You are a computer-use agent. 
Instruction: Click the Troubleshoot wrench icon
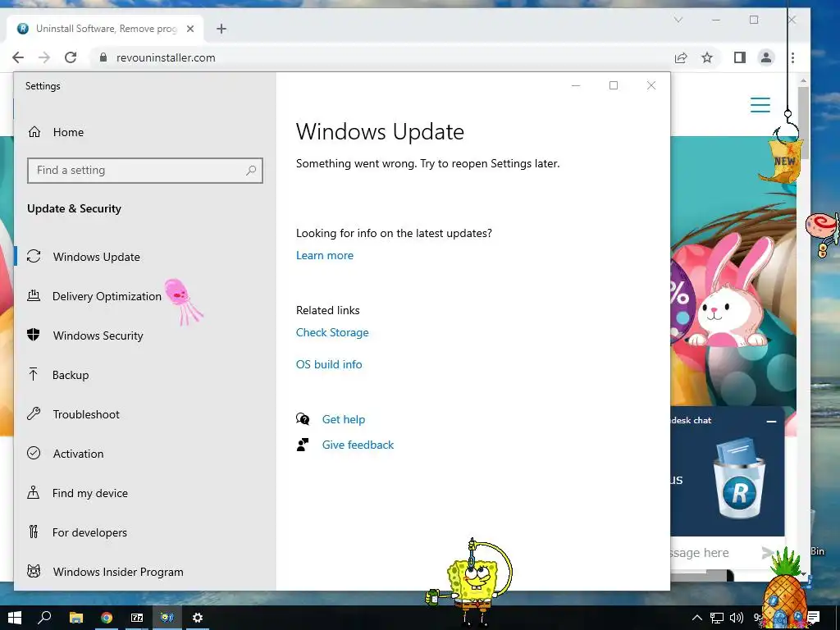pos(34,413)
